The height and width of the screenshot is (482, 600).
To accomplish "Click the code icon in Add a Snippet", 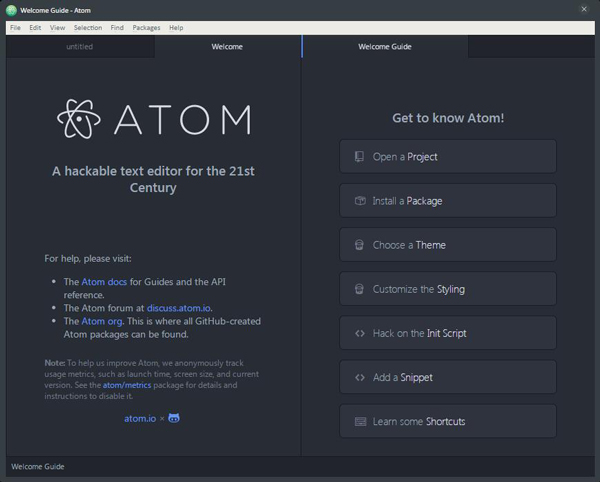I will (x=360, y=377).
